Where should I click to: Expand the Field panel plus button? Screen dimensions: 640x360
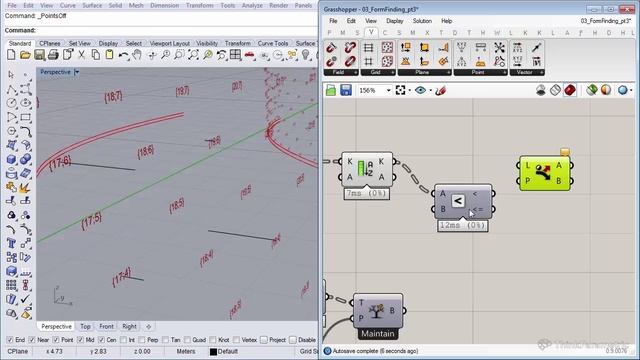click(355, 72)
